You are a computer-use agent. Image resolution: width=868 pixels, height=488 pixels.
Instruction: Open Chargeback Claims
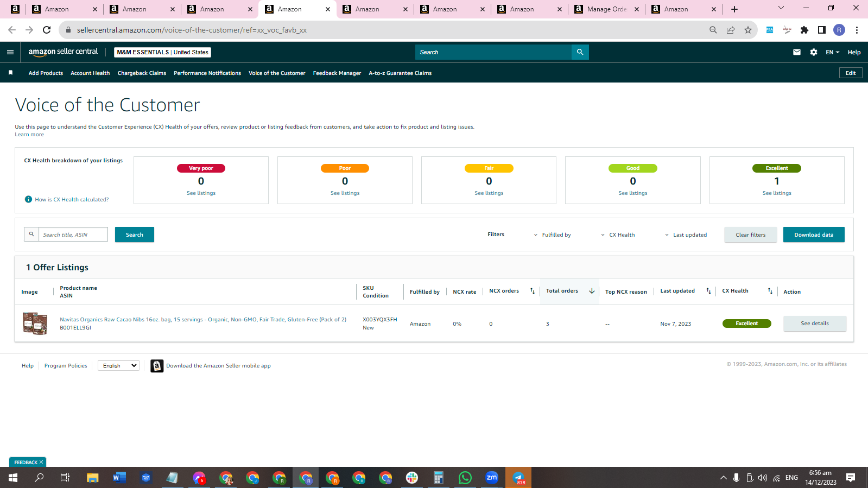pyautogui.click(x=142, y=73)
